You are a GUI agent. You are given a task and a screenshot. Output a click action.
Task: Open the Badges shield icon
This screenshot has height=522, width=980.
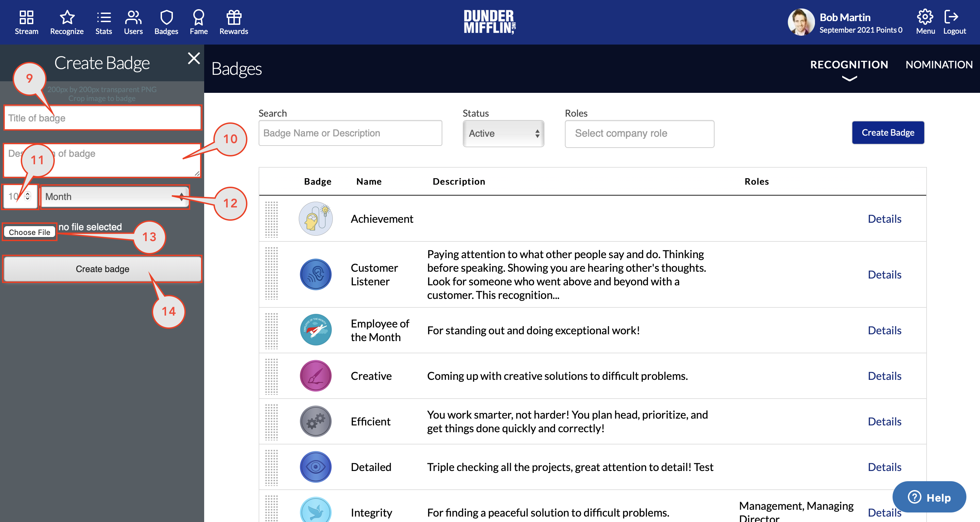click(x=166, y=17)
